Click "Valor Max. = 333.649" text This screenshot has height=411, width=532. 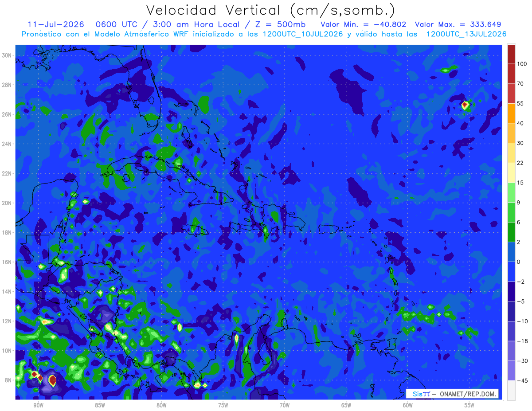[x=458, y=24]
